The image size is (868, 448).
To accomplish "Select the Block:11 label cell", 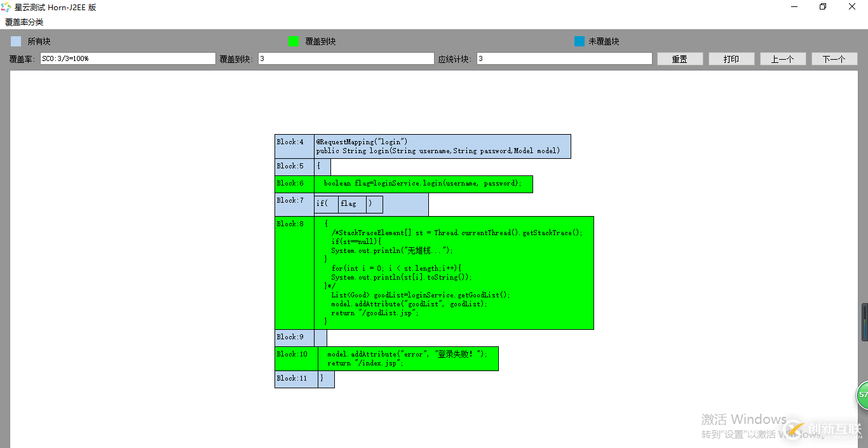I will [x=296, y=379].
